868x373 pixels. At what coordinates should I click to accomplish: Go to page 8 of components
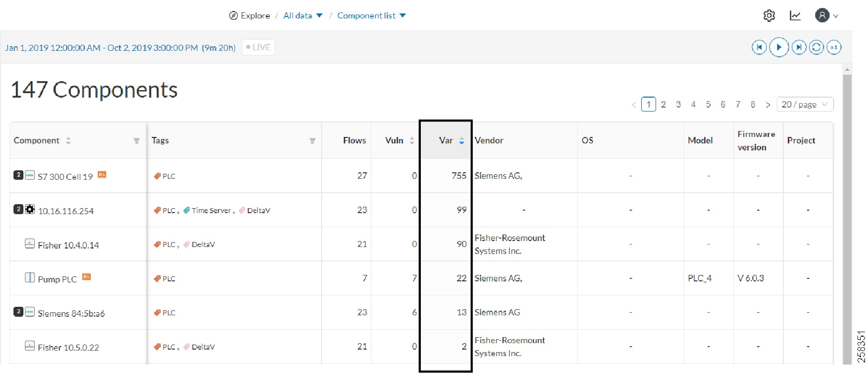pyautogui.click(x=753, y=105)
